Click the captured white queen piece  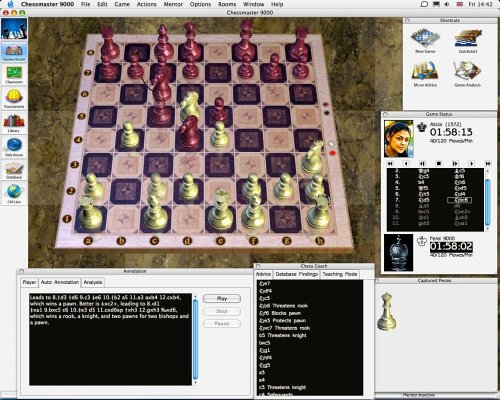click(x=387, y=311)
